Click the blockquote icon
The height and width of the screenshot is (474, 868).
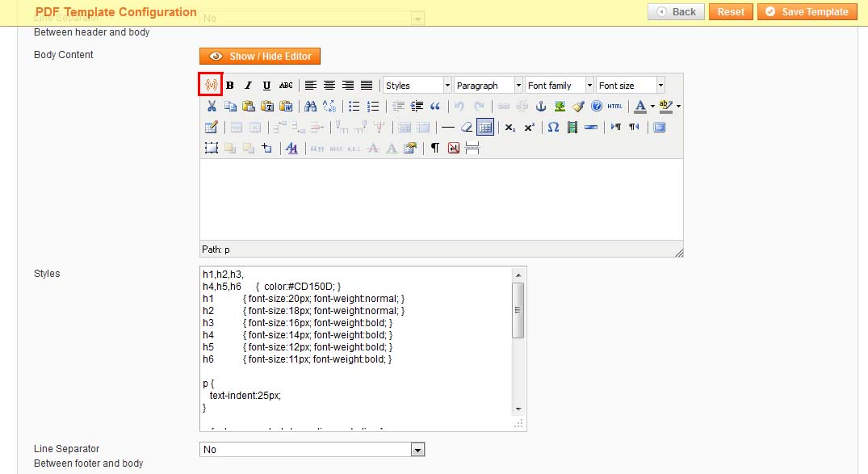[x=435, y=106]
